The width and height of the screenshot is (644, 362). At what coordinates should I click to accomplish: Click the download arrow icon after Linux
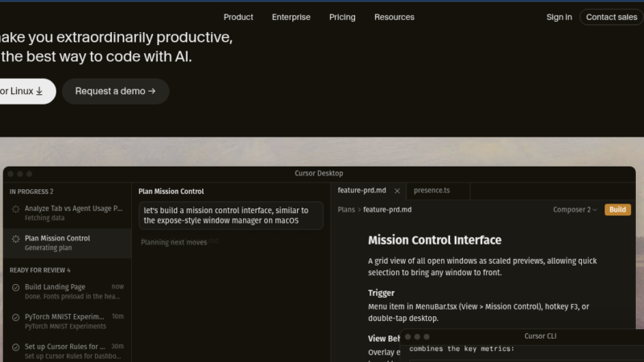point(39,91)
